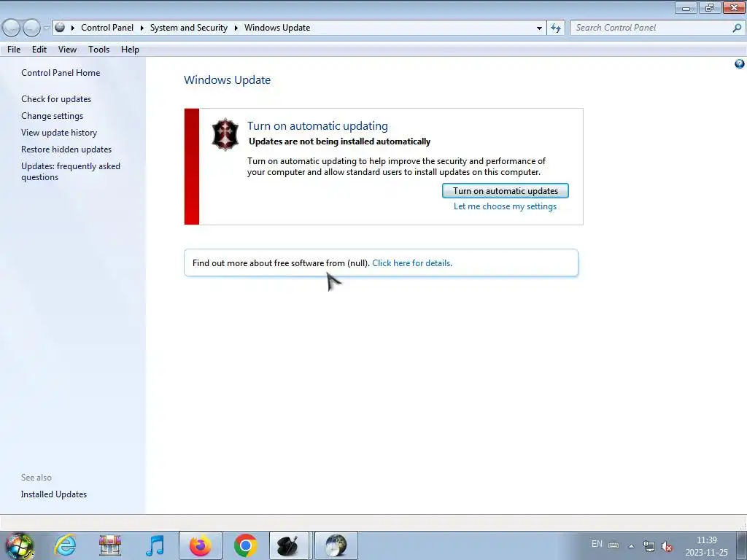Open the Help menu
Screen dimensions: 747x560
[x=130, y=50]
